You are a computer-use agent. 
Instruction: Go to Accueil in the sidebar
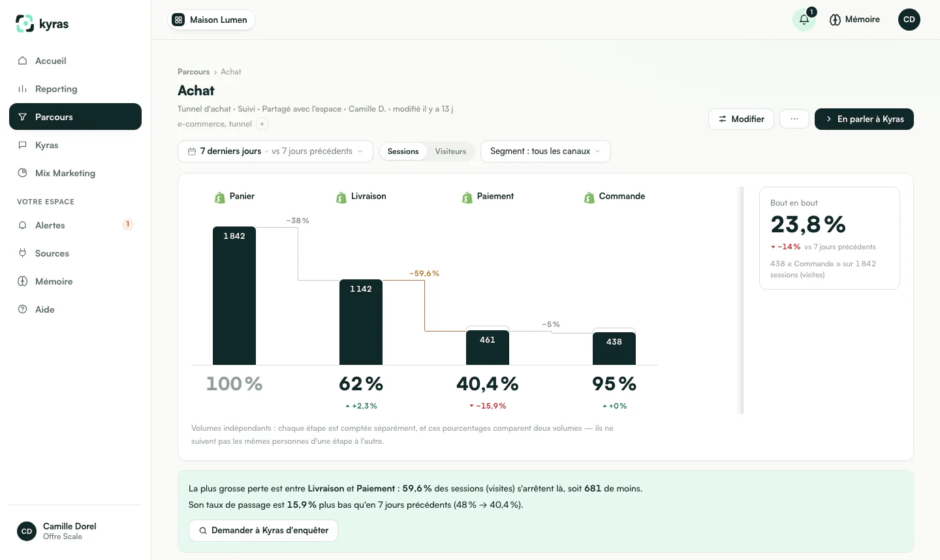pos(75,61)
